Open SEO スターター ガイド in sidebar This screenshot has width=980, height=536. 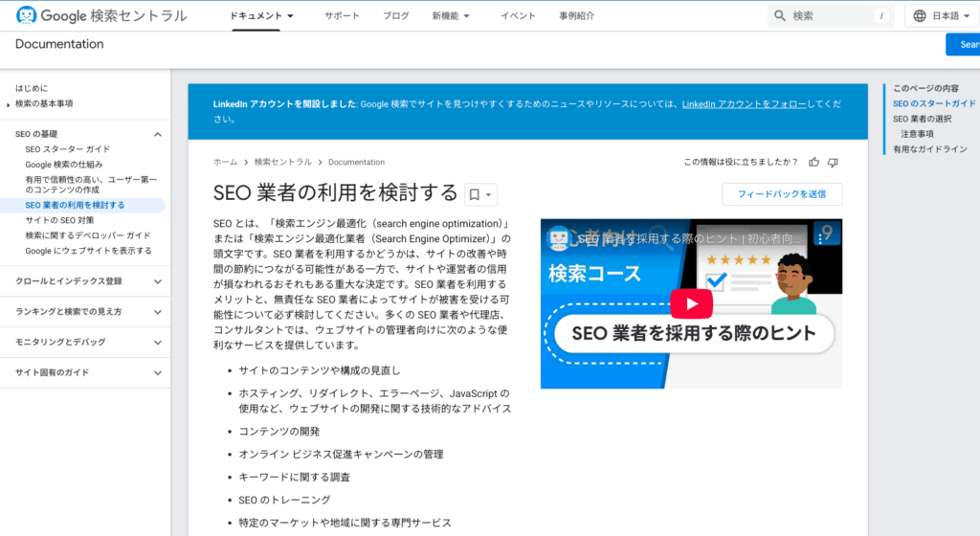[68, 149]
